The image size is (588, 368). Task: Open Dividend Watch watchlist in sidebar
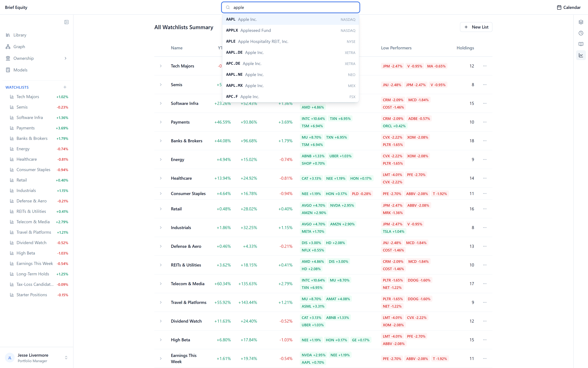click(39, 243)
